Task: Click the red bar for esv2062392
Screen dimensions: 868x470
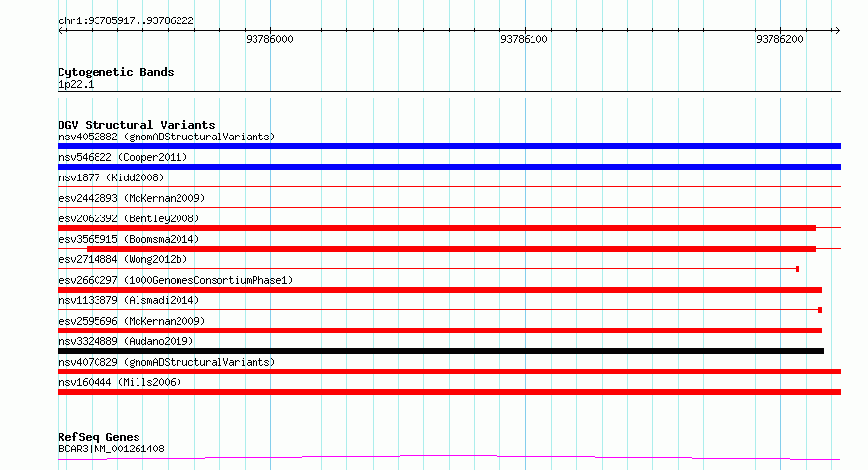Action: 437,228
